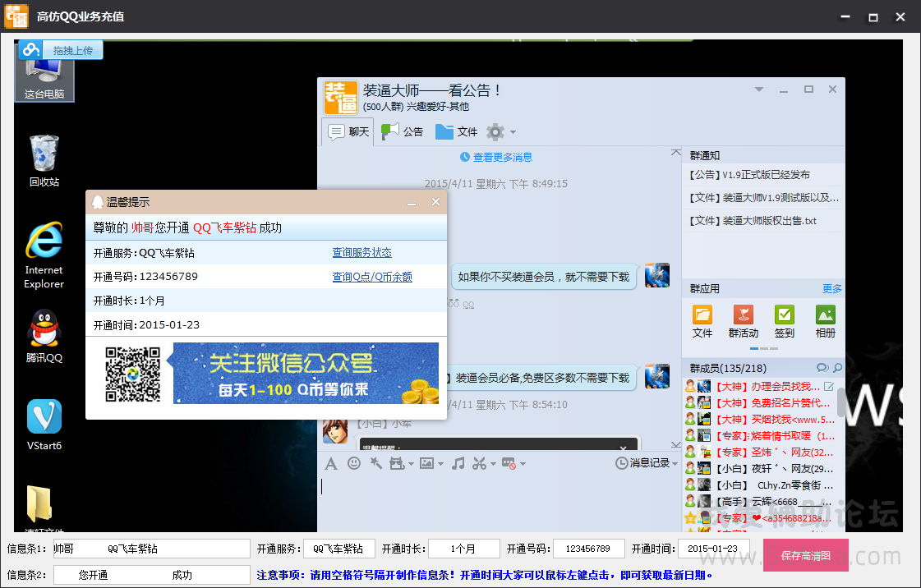Click the 腾讯QQ desktop icon

click(x=44, y=337)
